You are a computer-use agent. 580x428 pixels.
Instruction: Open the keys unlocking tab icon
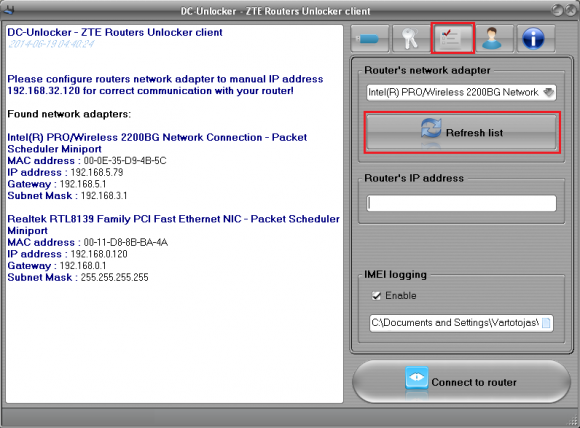411,38
